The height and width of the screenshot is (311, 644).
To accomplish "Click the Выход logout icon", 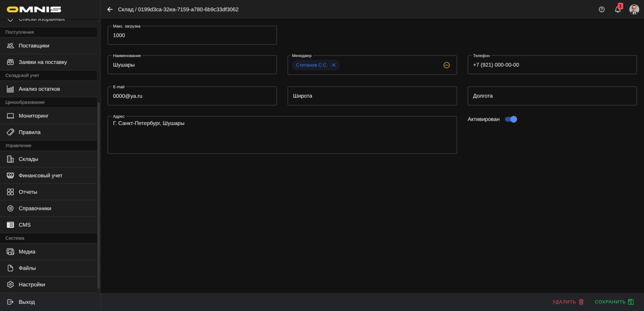I will (10, 302).
